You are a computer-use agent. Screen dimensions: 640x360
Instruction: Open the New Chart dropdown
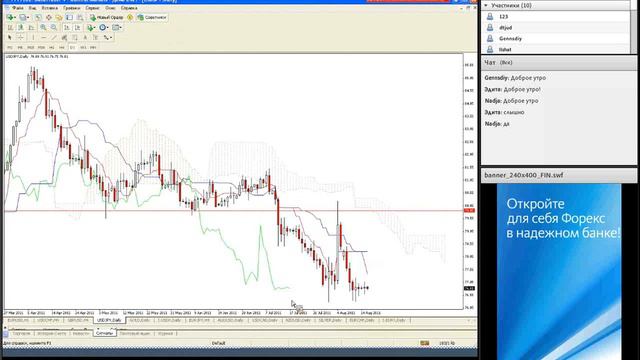point(11,18)
